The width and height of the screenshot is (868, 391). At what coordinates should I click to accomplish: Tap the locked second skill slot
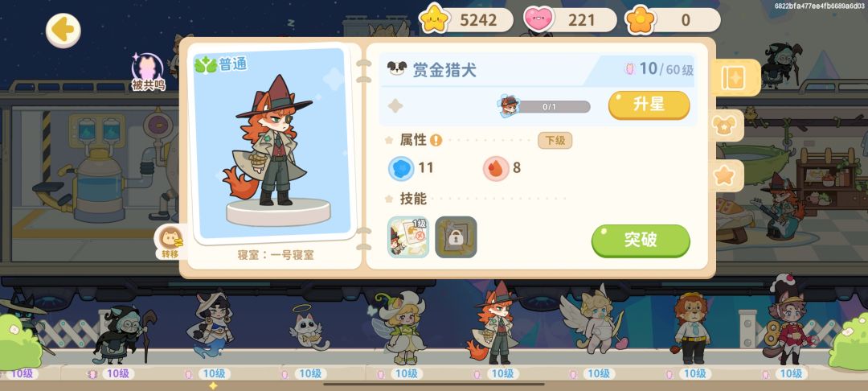(457, 237)
